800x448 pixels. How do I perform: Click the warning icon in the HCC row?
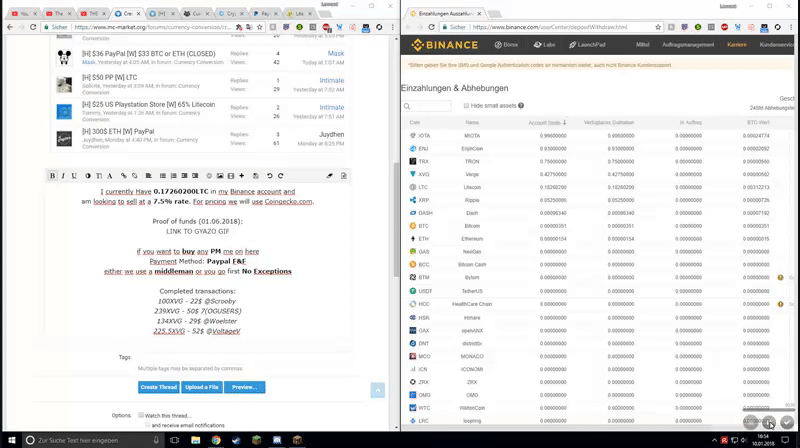point(780,304)
